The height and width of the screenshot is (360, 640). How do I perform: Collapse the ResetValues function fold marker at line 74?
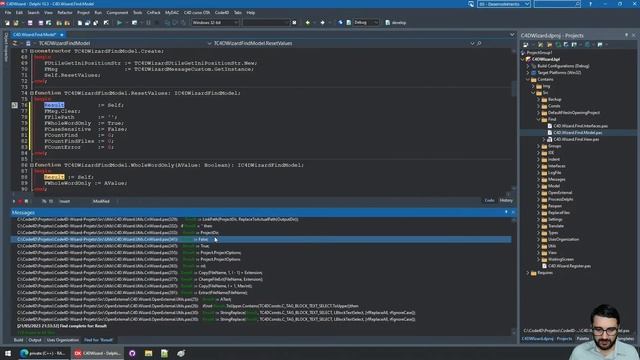click(31, 93)
